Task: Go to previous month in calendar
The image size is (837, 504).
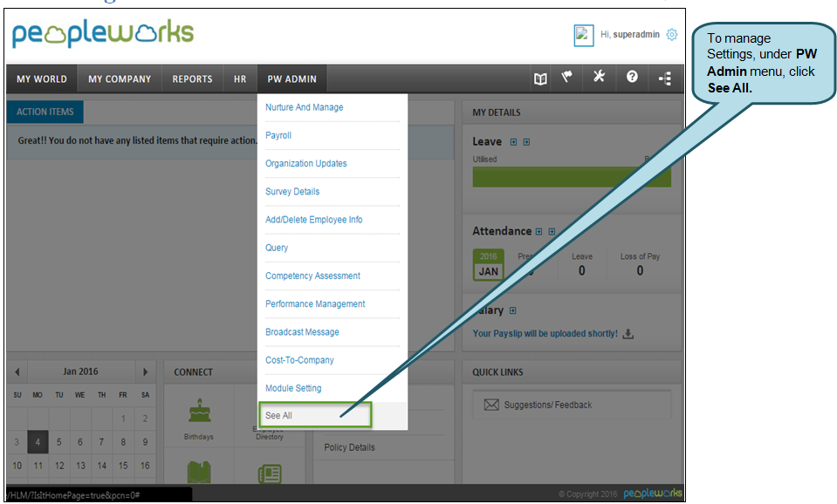Action: (x=17, y=371)
